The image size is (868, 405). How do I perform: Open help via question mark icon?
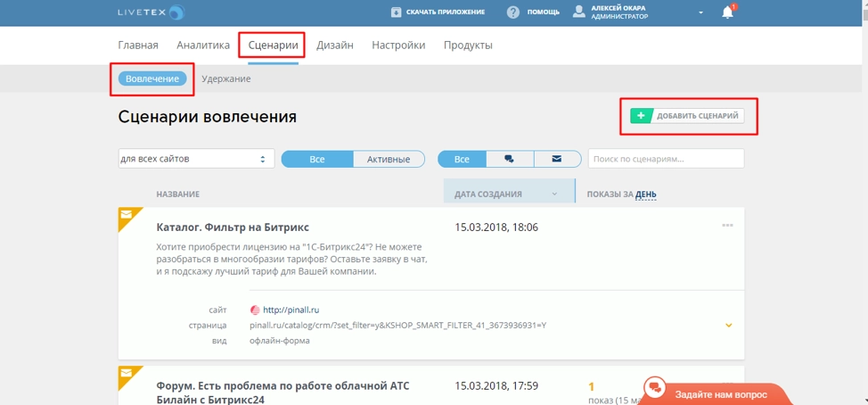click(513, 12)
